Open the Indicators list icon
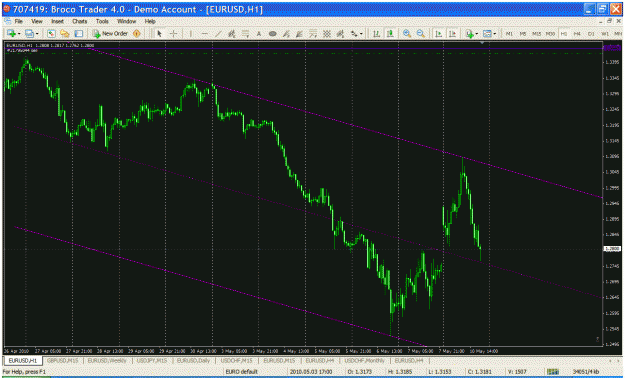The image size is (625, 378). coord(470,33)
